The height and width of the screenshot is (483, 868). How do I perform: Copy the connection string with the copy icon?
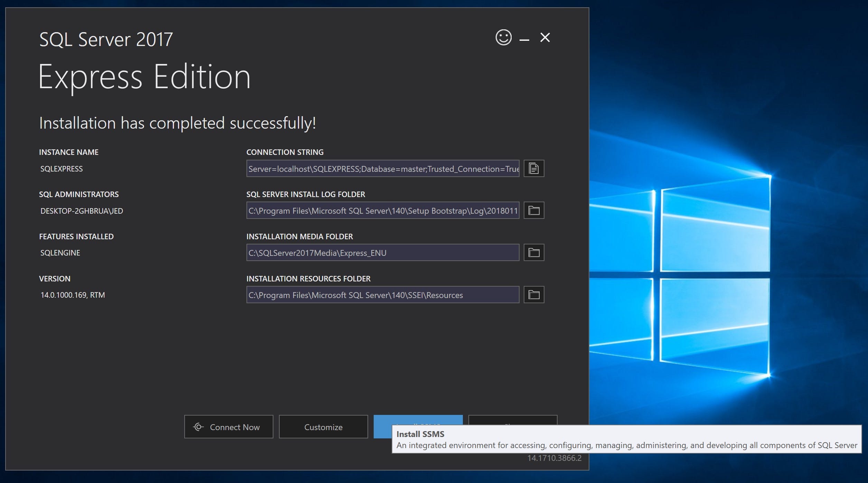534,168
